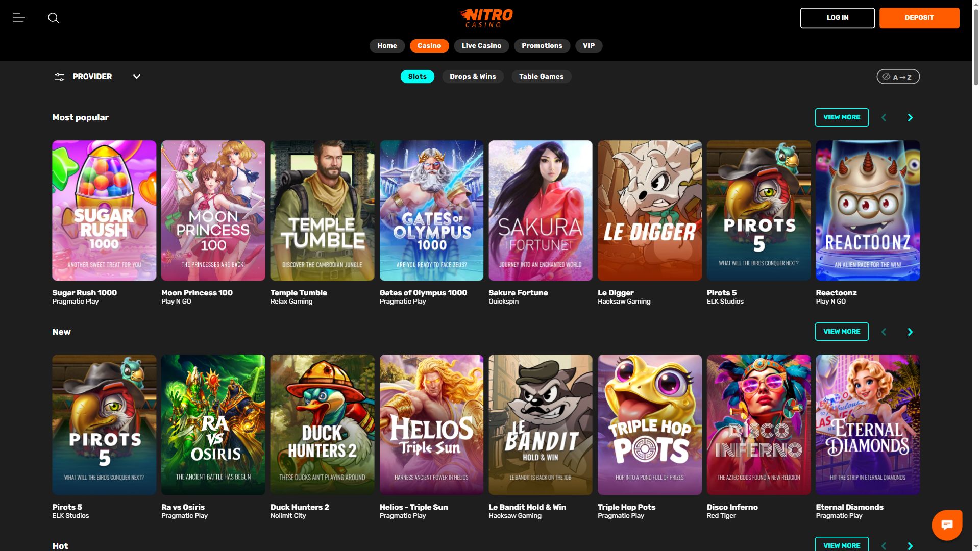980x551 pixels.
Task: Open the Promotions tab
Action: click(x=542, y=46)
